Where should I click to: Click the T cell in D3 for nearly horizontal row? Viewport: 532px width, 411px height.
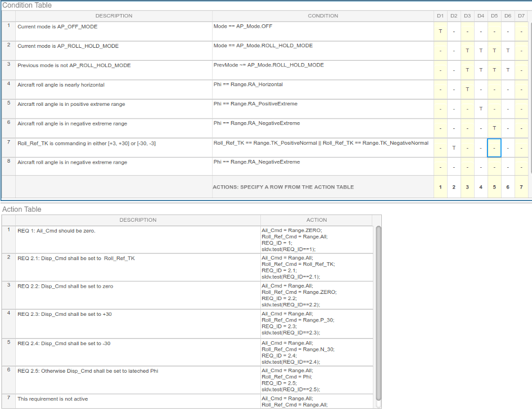pyautogui.click(x=467, y=90)
